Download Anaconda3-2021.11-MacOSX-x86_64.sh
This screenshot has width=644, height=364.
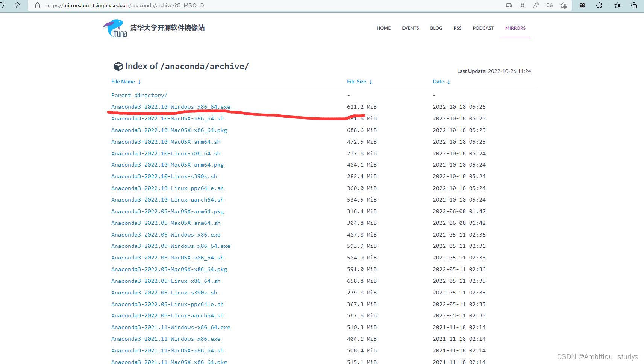[167, 350]
